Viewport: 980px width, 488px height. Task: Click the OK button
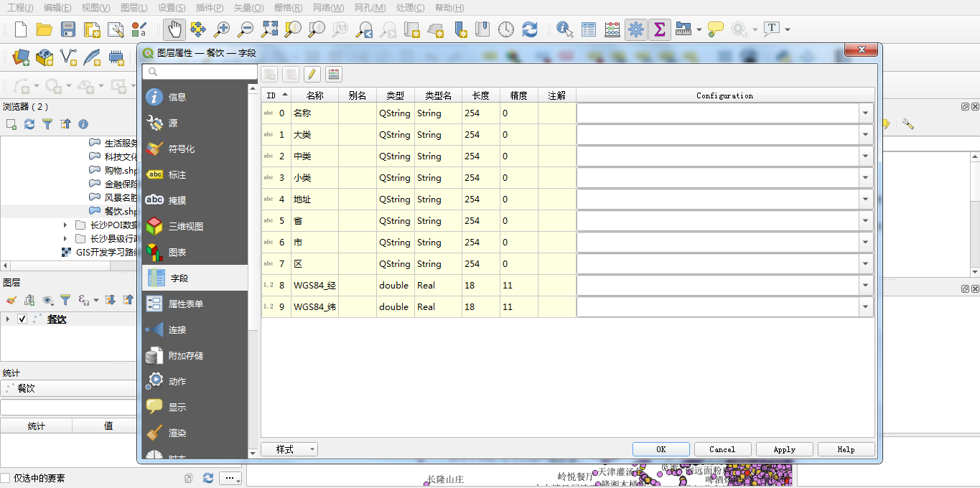[x=661, y=449]
